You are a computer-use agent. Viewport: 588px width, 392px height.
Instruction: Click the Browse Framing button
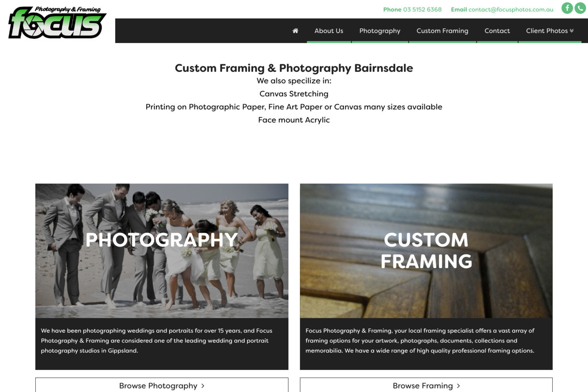click(426, 385)
